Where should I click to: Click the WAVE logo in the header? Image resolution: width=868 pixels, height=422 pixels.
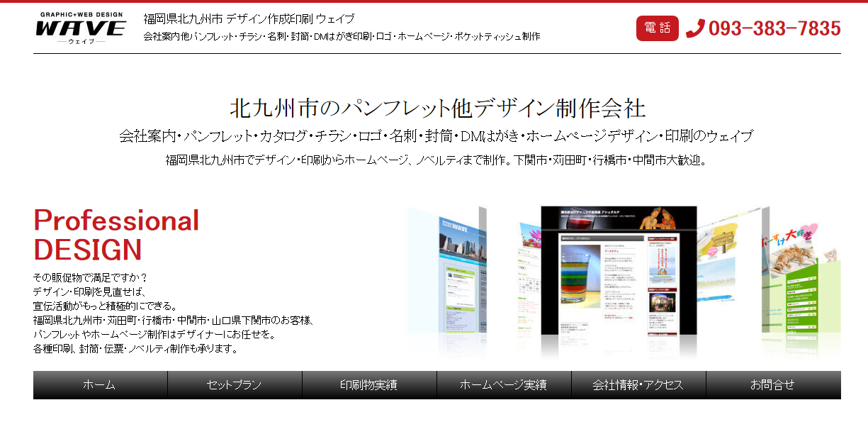click(80, 28)
